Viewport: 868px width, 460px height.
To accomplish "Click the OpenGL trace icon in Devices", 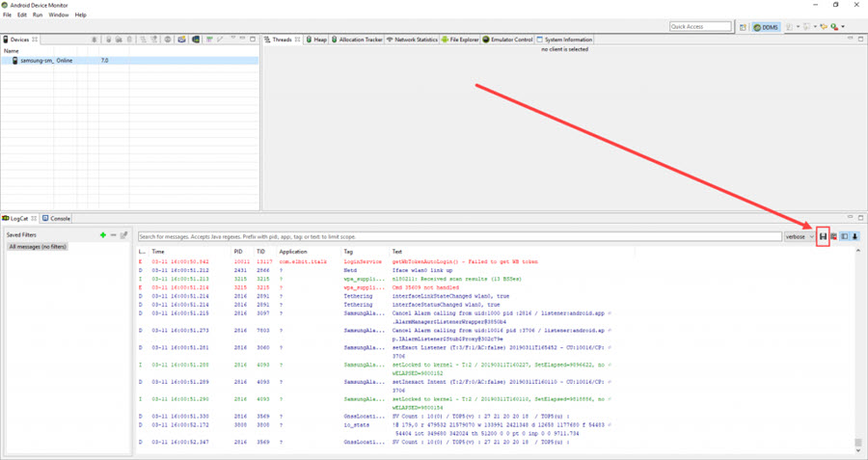I will [220, 40].
